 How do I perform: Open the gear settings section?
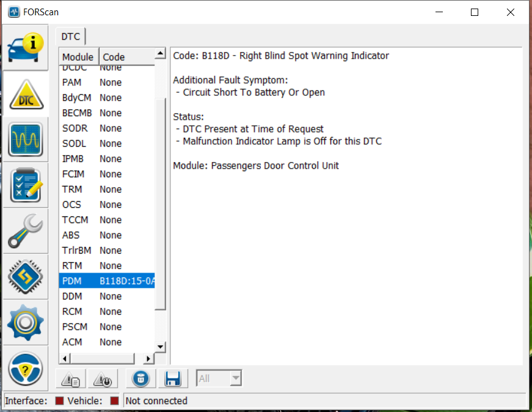pyautogui.click(x=26, y=323)
